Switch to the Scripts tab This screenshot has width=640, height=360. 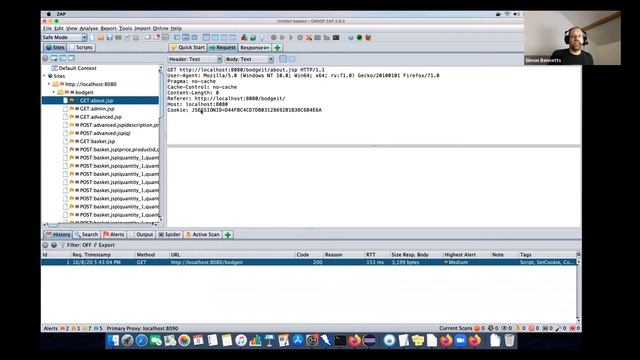pyautogui.click(x=82, y=48)
